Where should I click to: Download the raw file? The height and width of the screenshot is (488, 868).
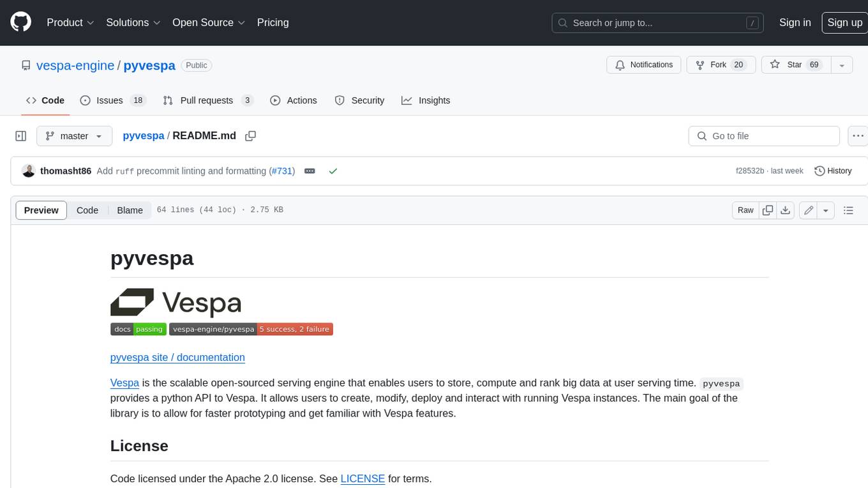point(786,210)
